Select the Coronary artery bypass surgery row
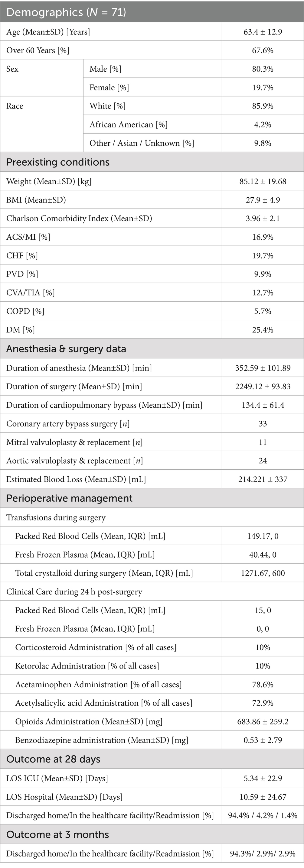The image size is (304, 868). (68, 423)
